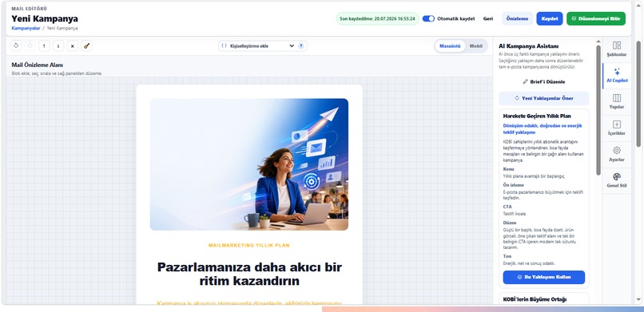
Task: Click the 'AI Kampanya Asistanı' panel heading
Action: point(528,46)
